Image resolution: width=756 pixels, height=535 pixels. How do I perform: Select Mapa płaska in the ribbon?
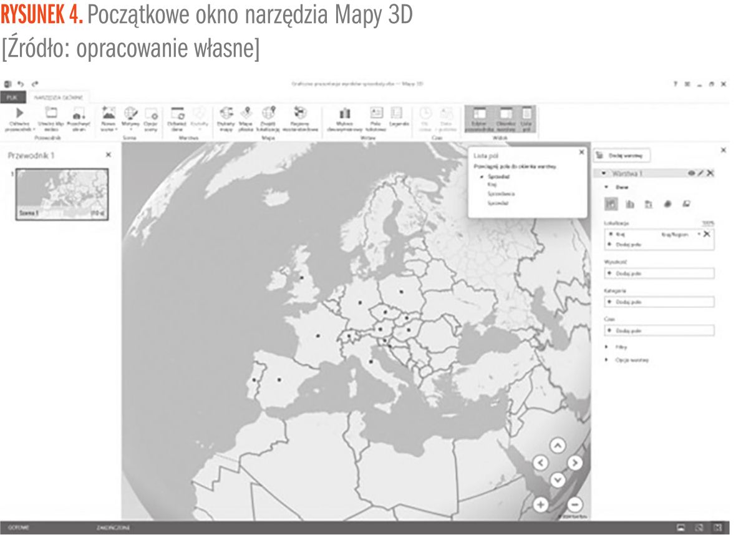(246, 114)
